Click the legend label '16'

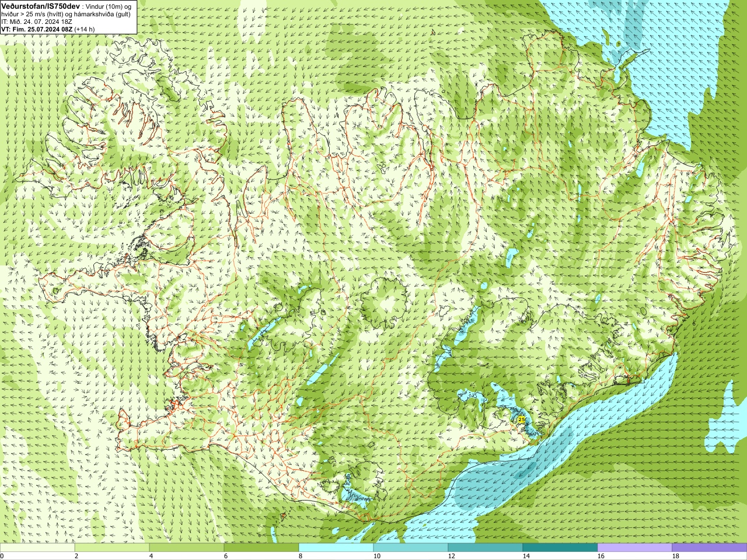601,556
